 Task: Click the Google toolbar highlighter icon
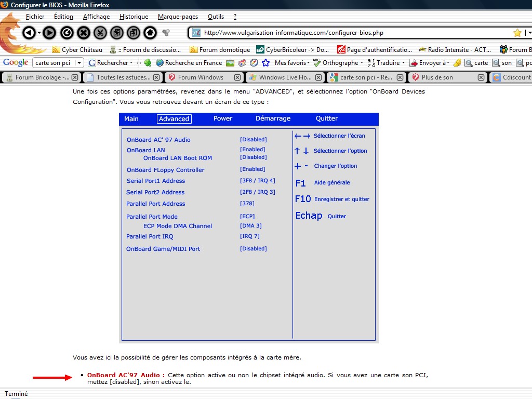[x=457, y=63]
